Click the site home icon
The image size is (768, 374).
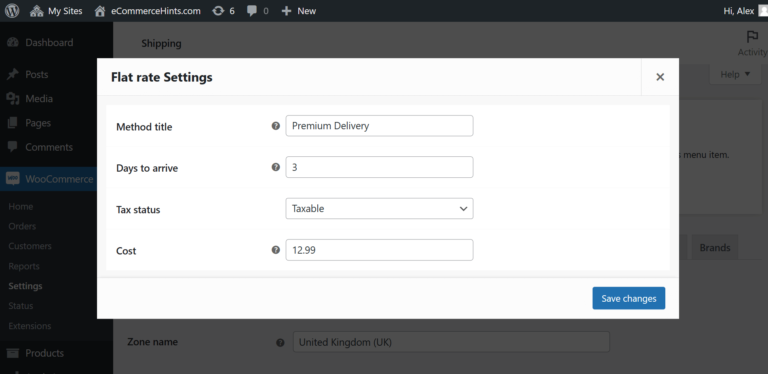(100, 11)
